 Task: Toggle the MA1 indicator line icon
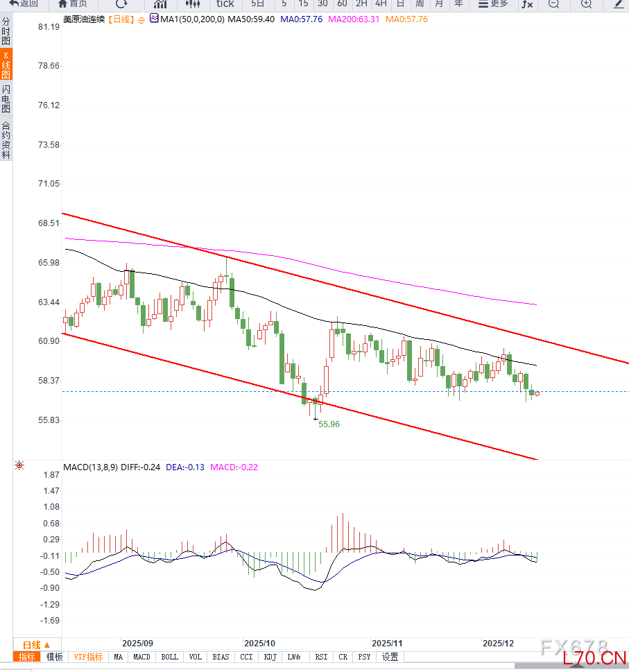click(x=153, y=19)
